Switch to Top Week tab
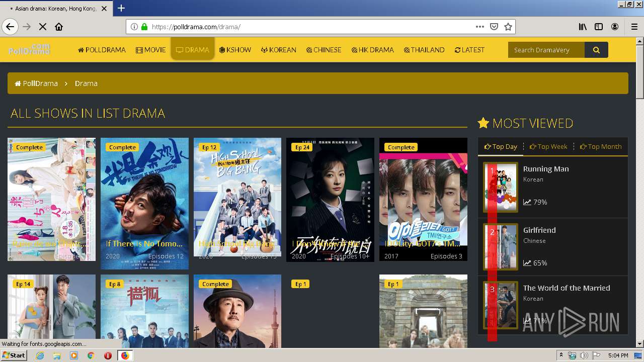 coord(548,146)
